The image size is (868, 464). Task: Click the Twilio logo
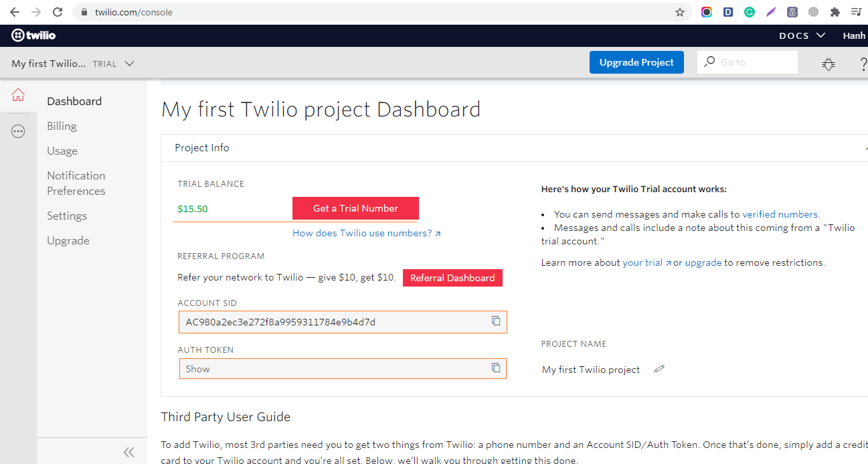click(x=33, y=35)
